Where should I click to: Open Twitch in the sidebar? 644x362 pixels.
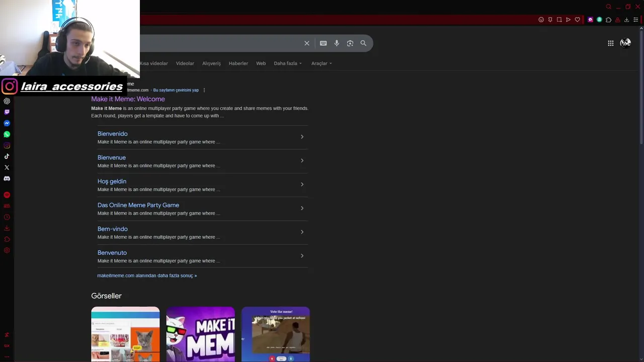pyautogui.click(x=7, y=112)
